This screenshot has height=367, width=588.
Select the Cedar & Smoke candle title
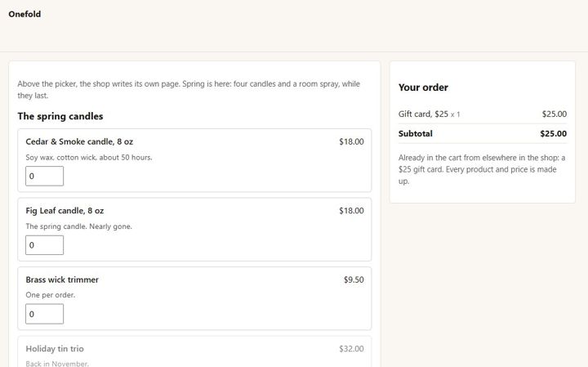[79, 141]
